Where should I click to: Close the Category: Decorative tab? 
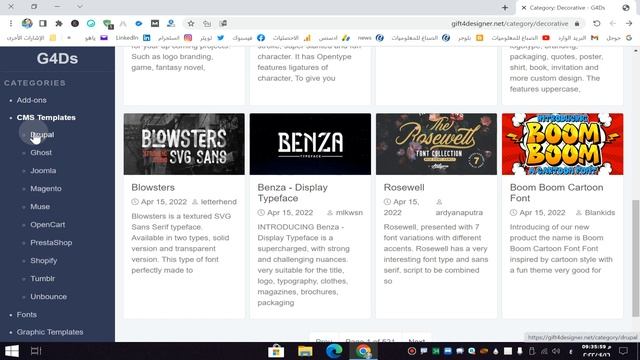[524, 7]
